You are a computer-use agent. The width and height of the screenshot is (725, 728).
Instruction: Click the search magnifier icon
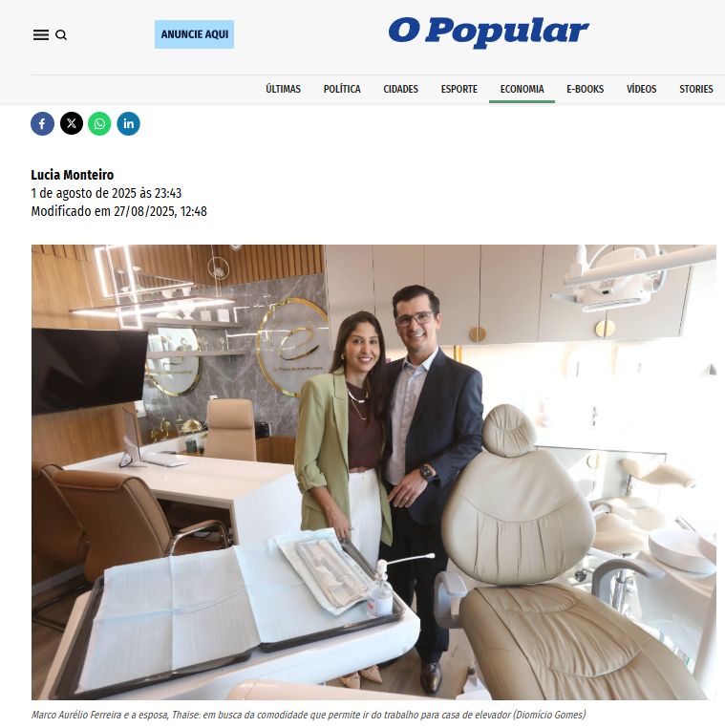[61, 34]
